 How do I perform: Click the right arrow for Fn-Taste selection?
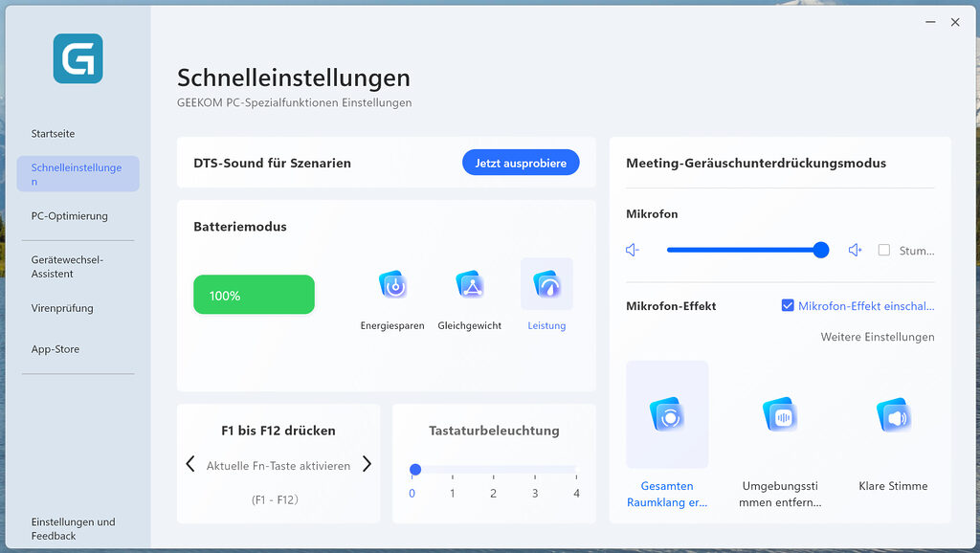coord(367,463)
